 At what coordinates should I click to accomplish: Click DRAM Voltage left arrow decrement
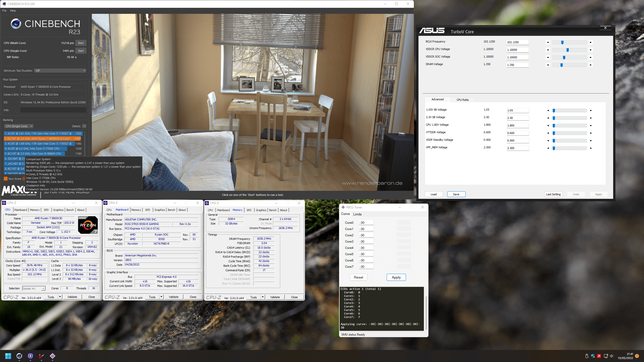coord(548,65)
